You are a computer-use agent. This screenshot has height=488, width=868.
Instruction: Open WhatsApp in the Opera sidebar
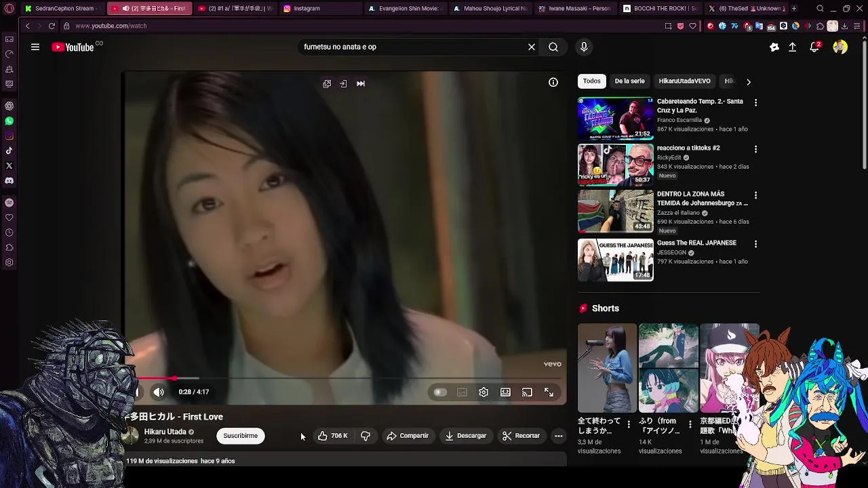click(9, 121)
